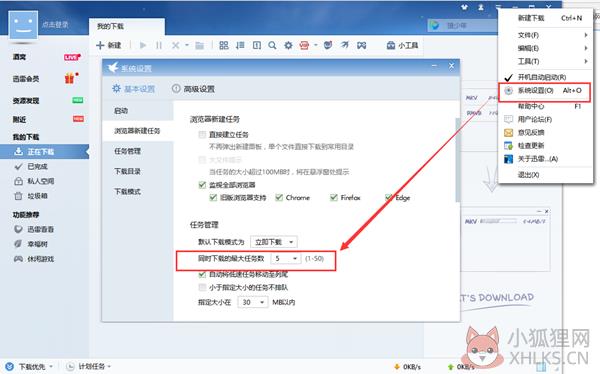Toggle 开机自动启动(R) menu entry
The image size is (600, 374).
[546, 77]
